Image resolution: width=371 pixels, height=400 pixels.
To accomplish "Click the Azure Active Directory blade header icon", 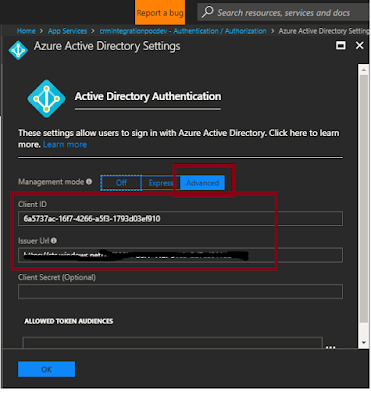I will [18, 50].
